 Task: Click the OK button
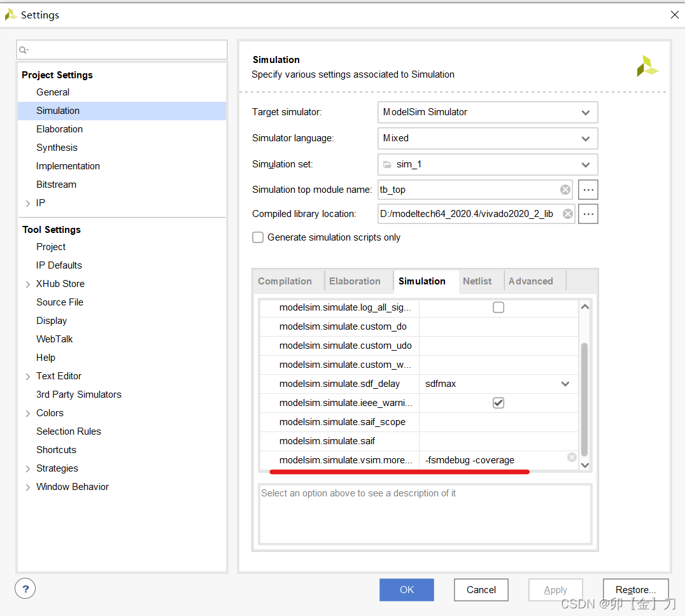[x=406, y=589]
